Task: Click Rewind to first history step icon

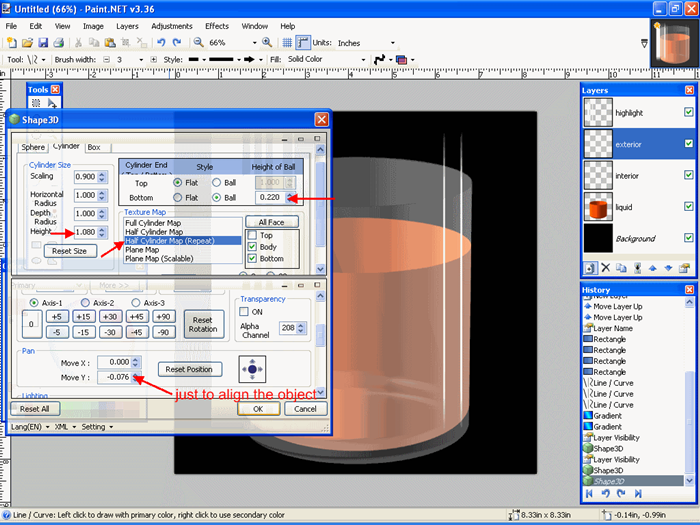Action: (x=589, y=493)
